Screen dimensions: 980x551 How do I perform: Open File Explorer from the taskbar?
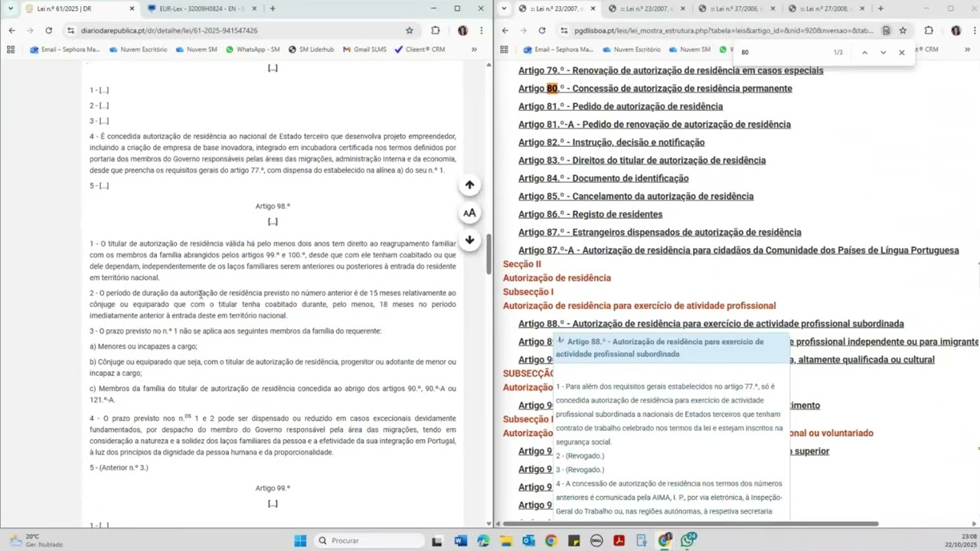[x=505, y=540]
